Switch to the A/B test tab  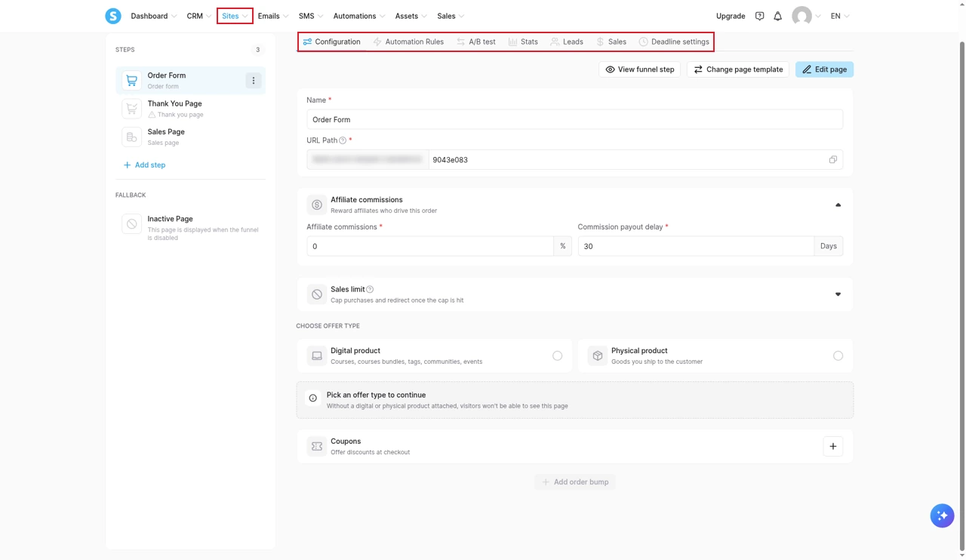point(476,42)
